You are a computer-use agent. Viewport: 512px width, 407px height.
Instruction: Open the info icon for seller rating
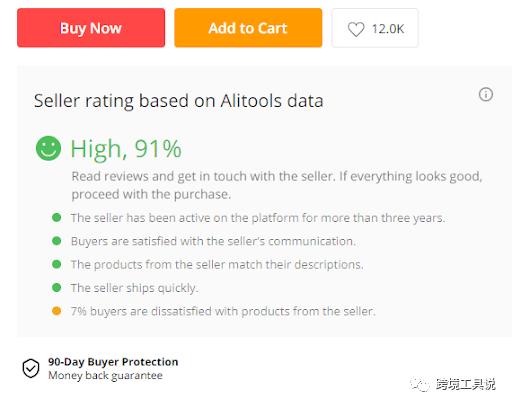(x=486, y=94)
